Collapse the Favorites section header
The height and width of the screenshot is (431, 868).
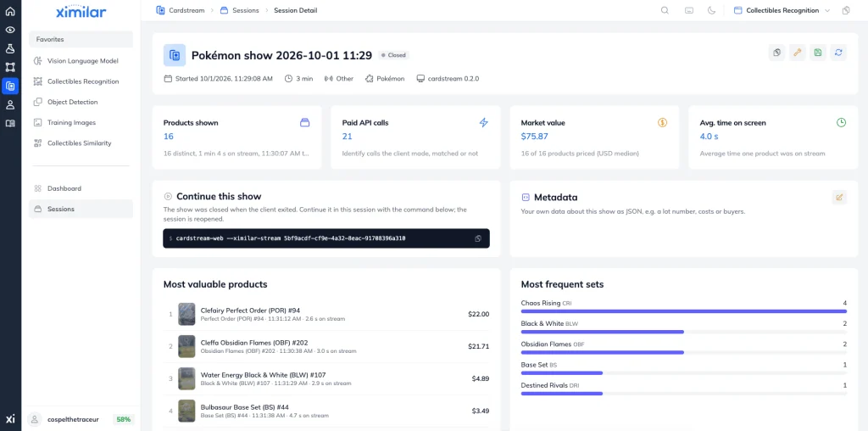(x=81, y=39)
